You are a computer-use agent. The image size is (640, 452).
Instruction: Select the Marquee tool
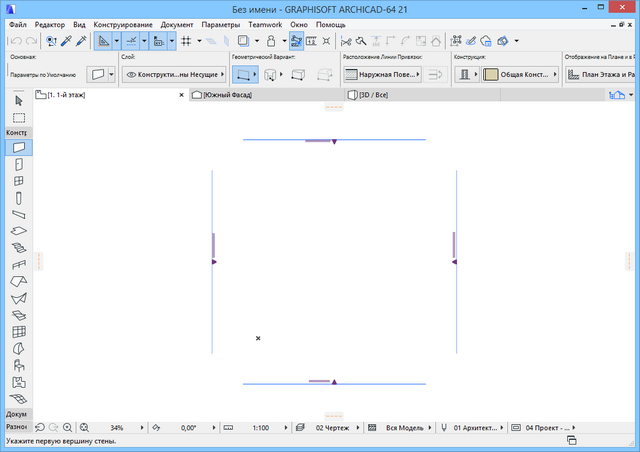[x=19, y=117]
